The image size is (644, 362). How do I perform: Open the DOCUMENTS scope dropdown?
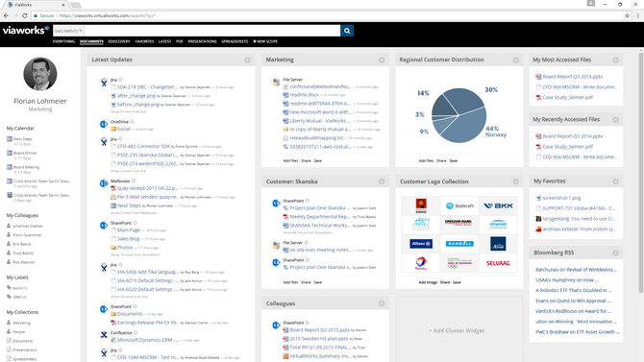tap(68, 31)
